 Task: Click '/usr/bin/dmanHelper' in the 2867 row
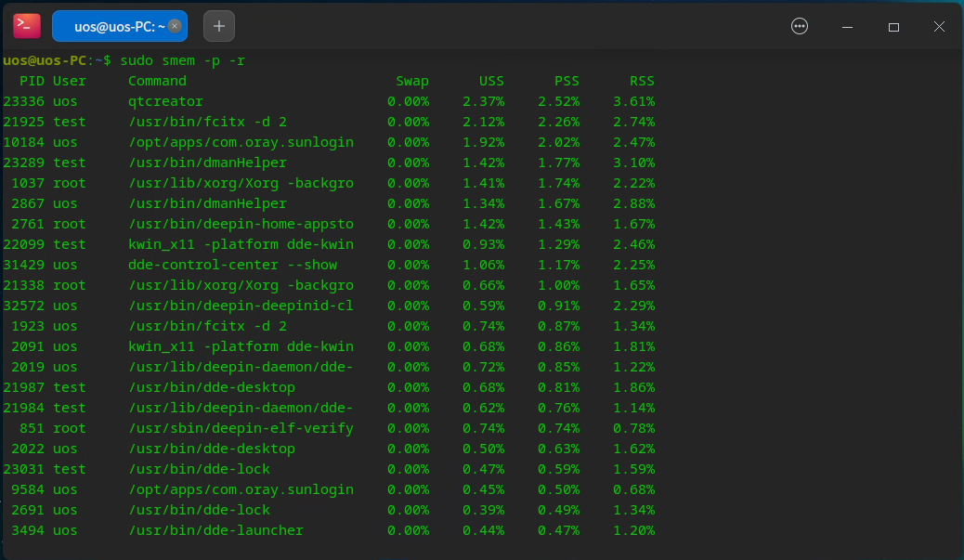tap(207, 202)
